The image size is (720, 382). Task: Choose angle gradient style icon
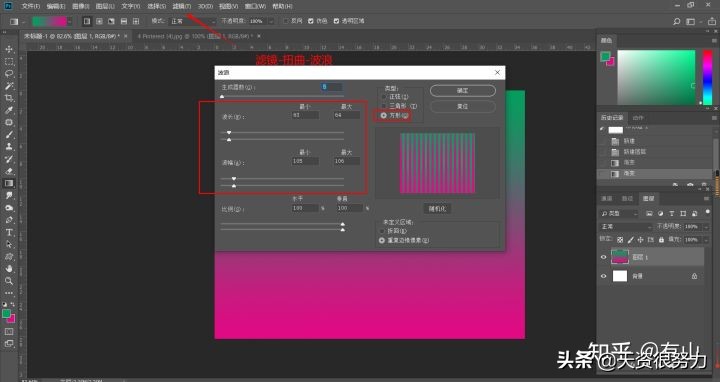coord(112,21)
